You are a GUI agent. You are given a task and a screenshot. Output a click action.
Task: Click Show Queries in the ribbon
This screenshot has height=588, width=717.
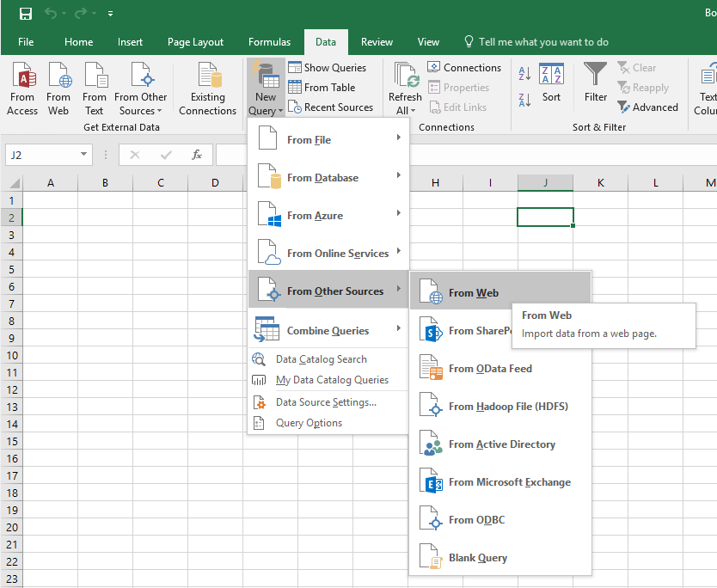pyautogui.click(x=328, y=68)
